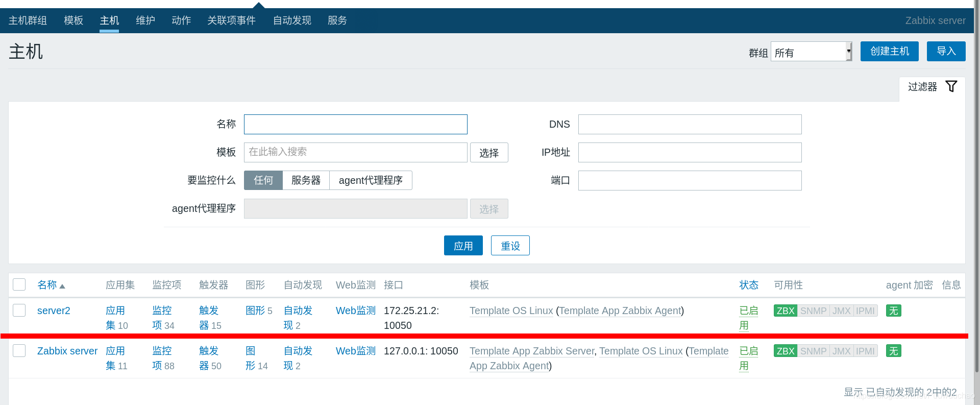Click 无 encryption badge for server2
This screenshot has width=980, height=405.
click(894, 311)
